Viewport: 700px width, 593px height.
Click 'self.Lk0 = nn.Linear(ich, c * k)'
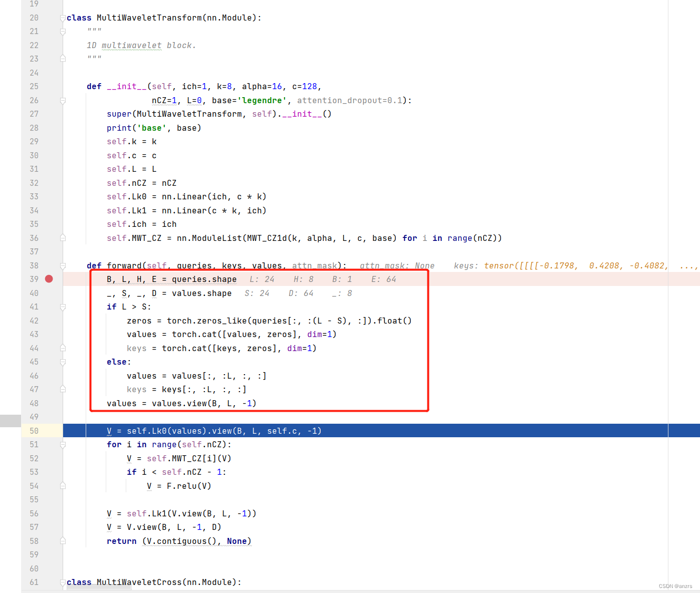click(186, 196)
